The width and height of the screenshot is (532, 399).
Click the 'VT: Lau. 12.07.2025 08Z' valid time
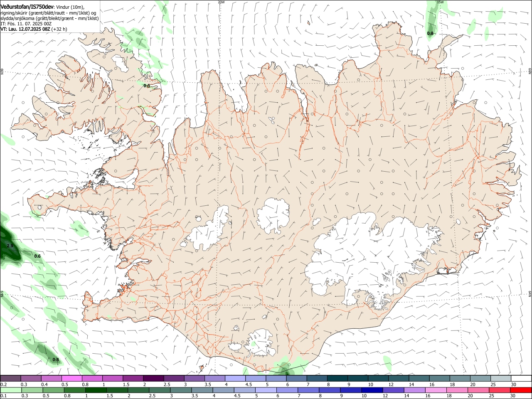click(25, 30)
